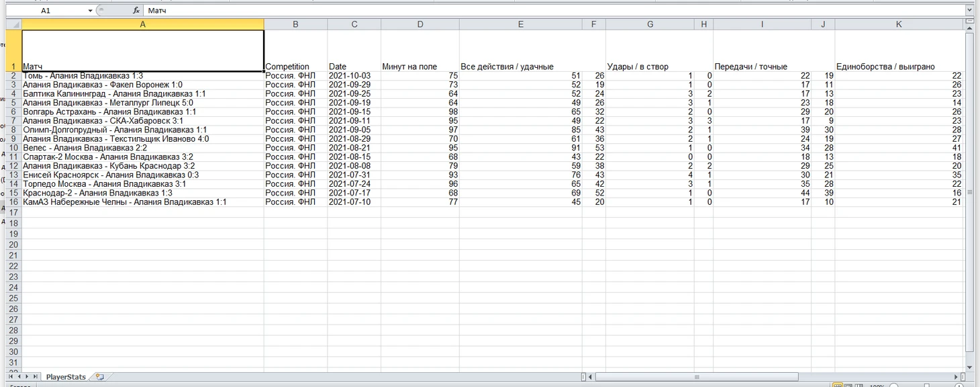Click the horizontal scrollbar right arrow

point(957,377)
